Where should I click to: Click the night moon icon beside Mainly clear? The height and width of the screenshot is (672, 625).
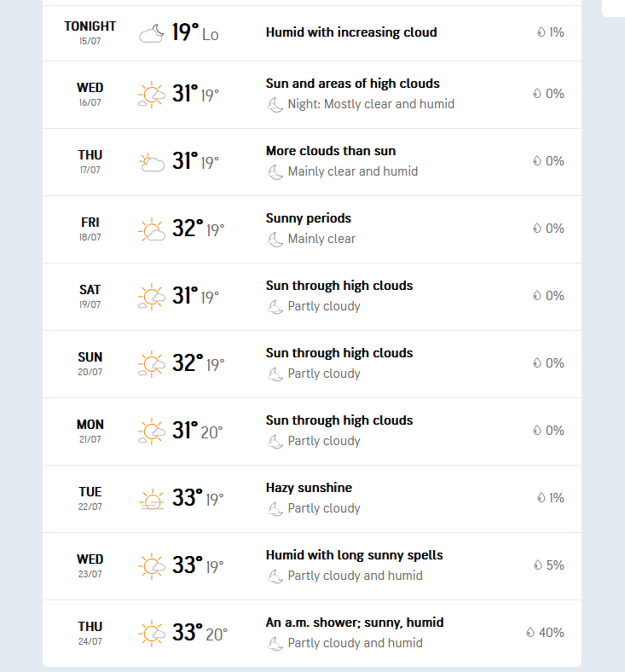click(275, 240)
